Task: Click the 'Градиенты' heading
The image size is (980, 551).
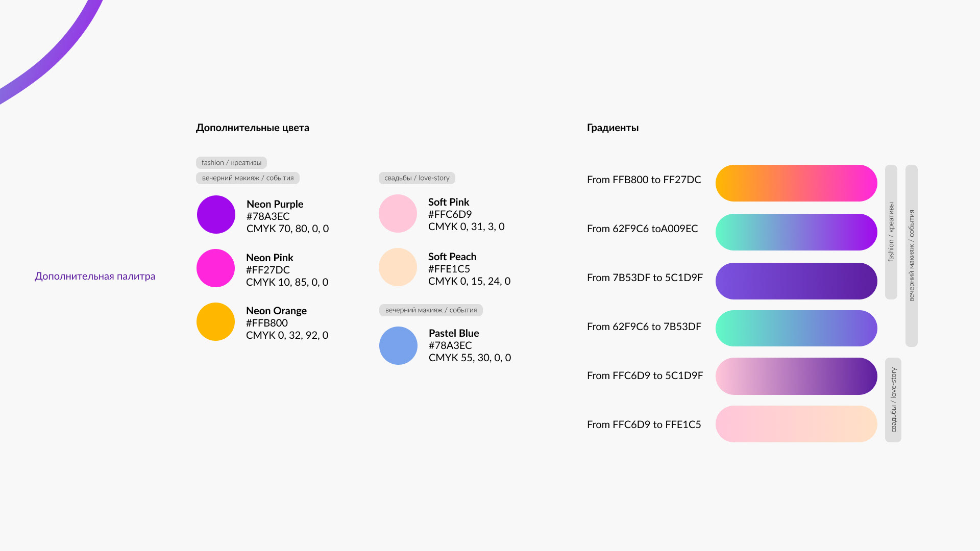Action: [x=612, y=128]
